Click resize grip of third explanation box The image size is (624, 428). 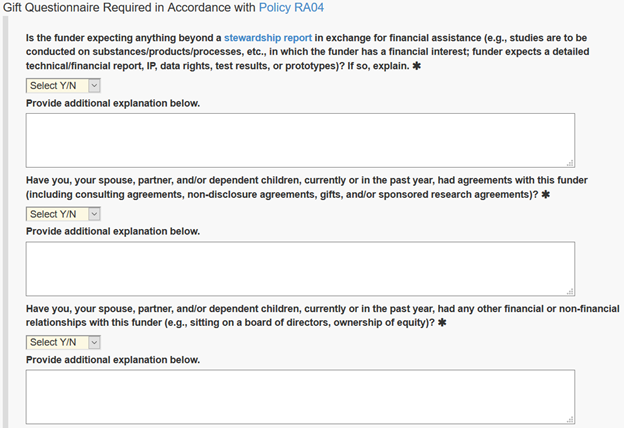click(570, 419)
